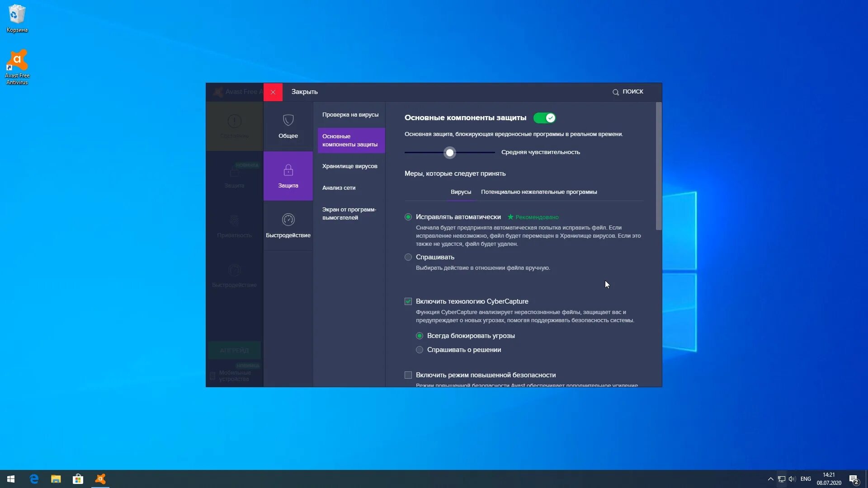Switch to the Вирусы tab
This screenshot has width=868, height=488.
coord(461,192)
